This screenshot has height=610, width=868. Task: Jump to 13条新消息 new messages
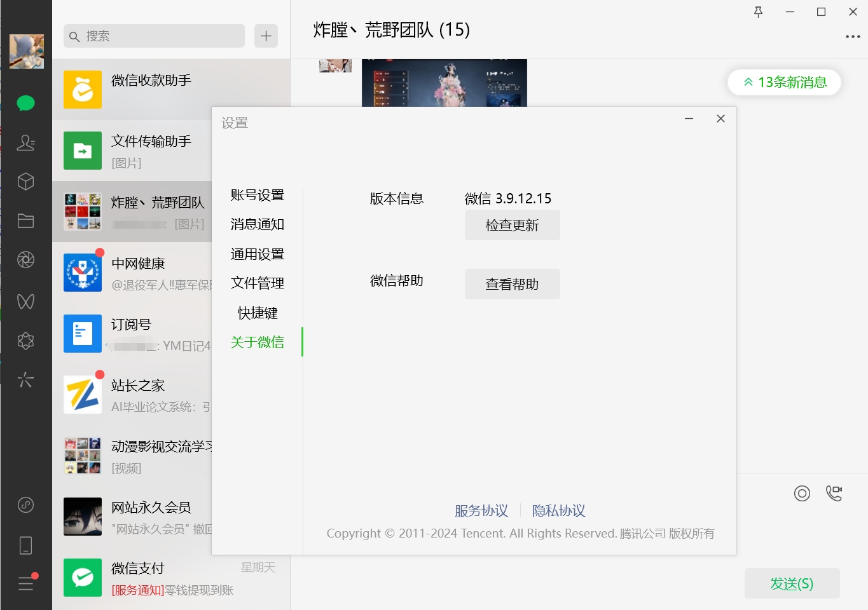point(785,82)
